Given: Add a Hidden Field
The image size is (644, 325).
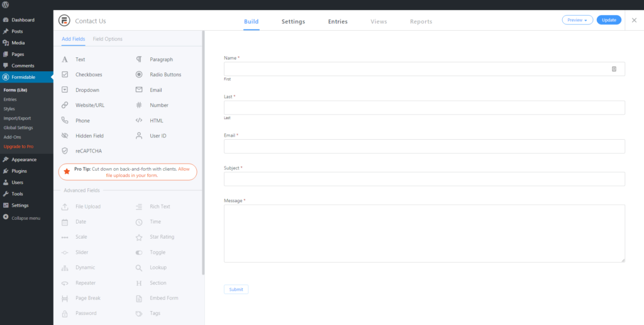Looking at the screenshot, I should pyautogui.click(x=91, y=136).
